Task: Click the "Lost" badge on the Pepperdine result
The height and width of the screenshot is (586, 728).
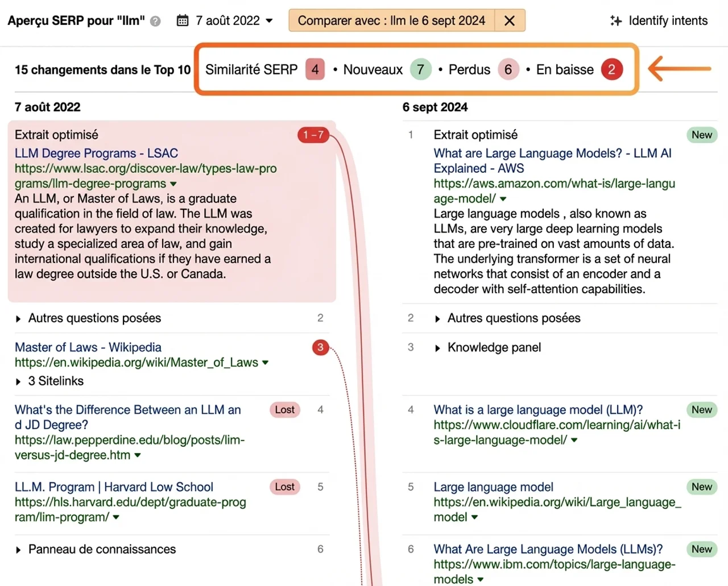Action: 284,410
